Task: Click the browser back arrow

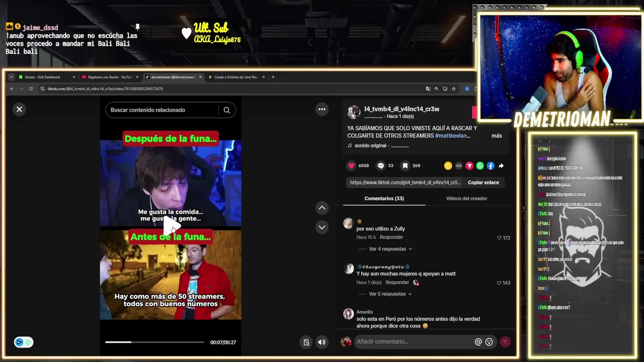Action: point(12,89)
